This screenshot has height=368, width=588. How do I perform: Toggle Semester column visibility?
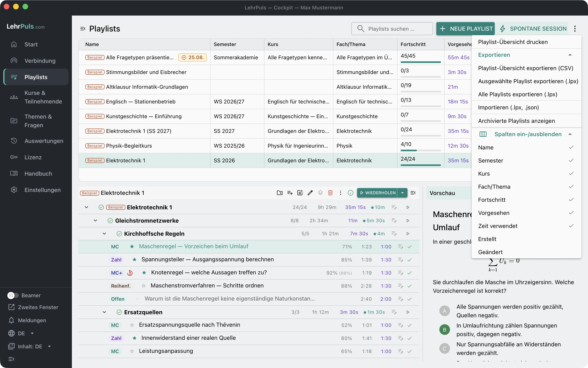pos(526,161)
